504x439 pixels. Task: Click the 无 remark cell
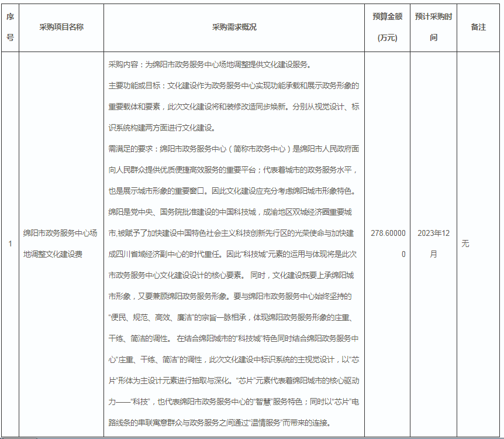pos(465,243)
